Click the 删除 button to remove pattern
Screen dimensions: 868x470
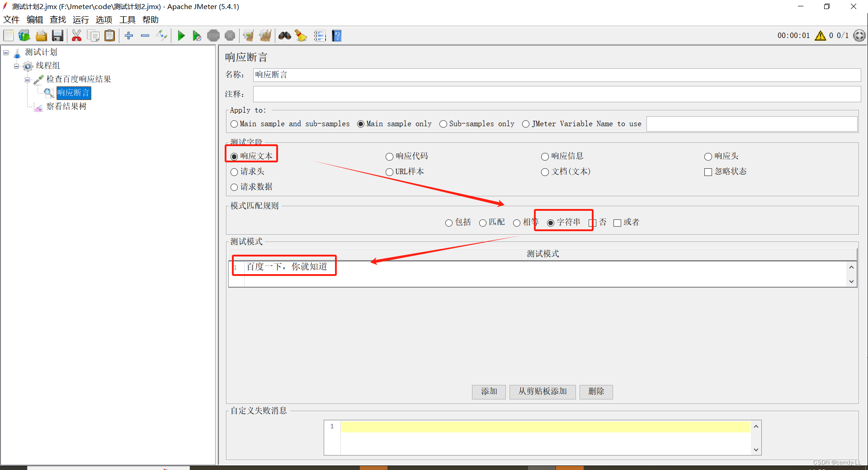pyautogui.click(x=596, y=392)
